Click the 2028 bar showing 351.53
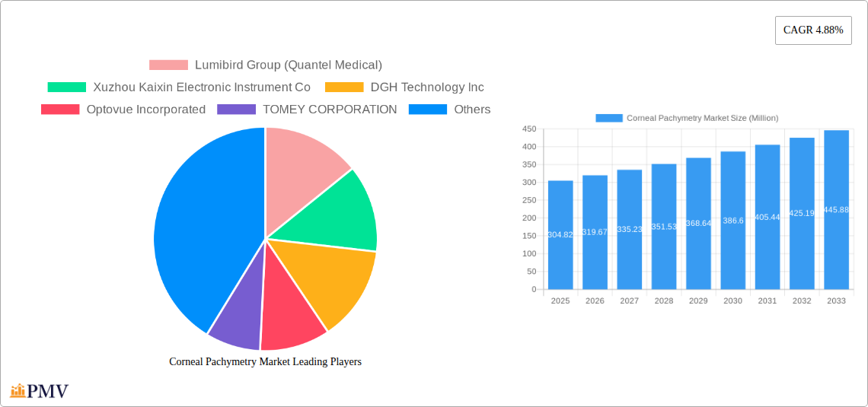The width and height of the screenshot is (868, 407). [x=664, y=227]
